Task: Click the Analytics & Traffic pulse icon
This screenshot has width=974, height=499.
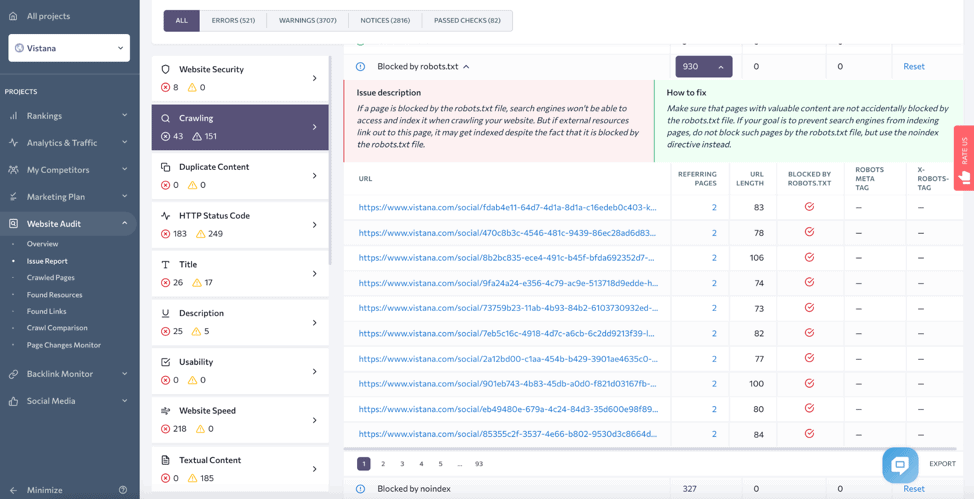Action: tap(13, 143)
